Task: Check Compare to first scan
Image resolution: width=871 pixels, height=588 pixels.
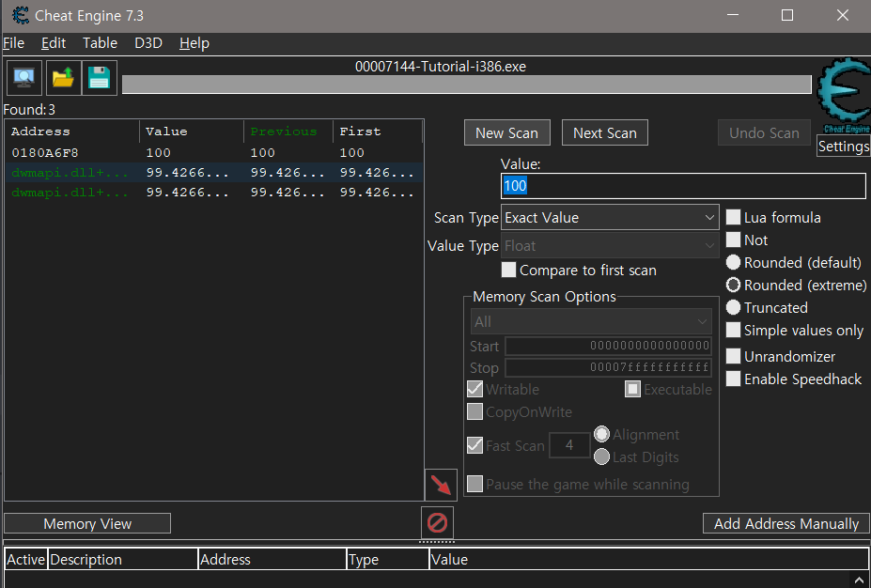Action: [508, 270]
